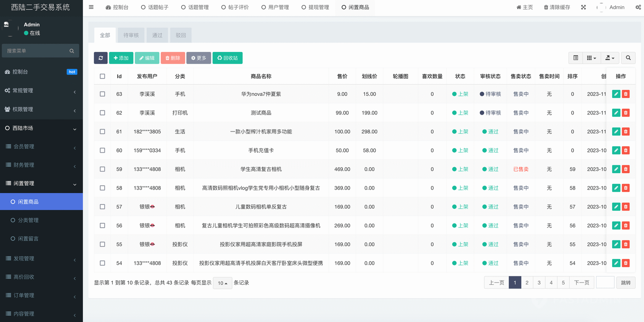The image size is (644, 322).
Task: Open the 提现管理 top tab
Action: click(x=315, y=7)
